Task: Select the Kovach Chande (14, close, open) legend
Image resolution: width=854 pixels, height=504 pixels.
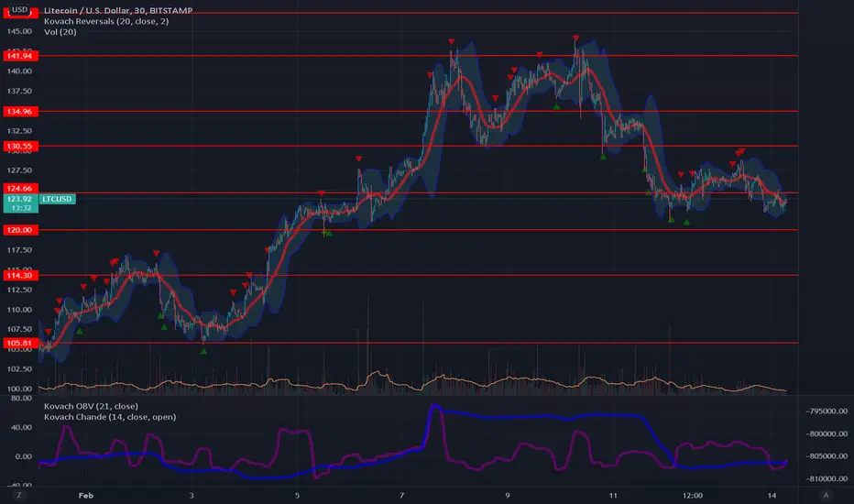Action: click(x=110, y=417)
